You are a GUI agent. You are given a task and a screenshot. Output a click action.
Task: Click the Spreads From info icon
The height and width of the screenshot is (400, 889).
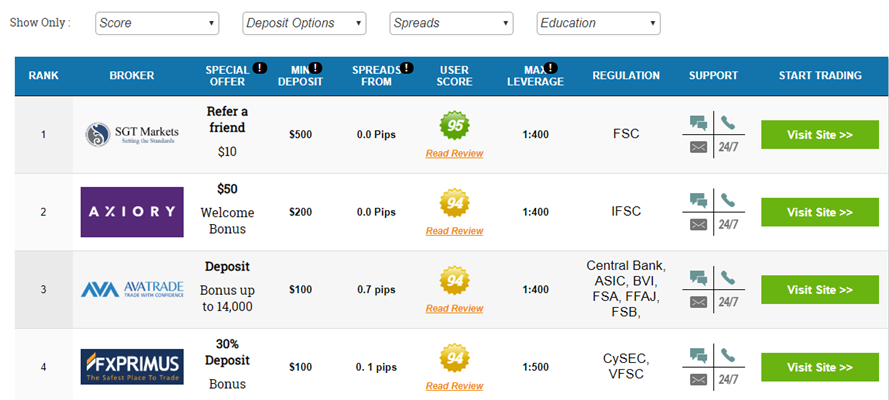click(x=407, y=68)
